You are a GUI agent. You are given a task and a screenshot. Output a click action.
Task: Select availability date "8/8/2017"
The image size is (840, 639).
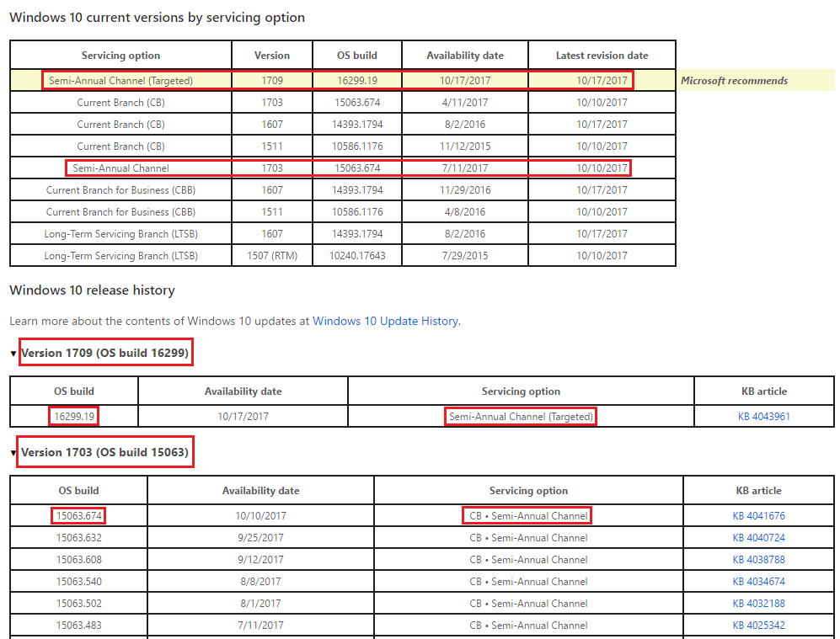click(260, 582)
